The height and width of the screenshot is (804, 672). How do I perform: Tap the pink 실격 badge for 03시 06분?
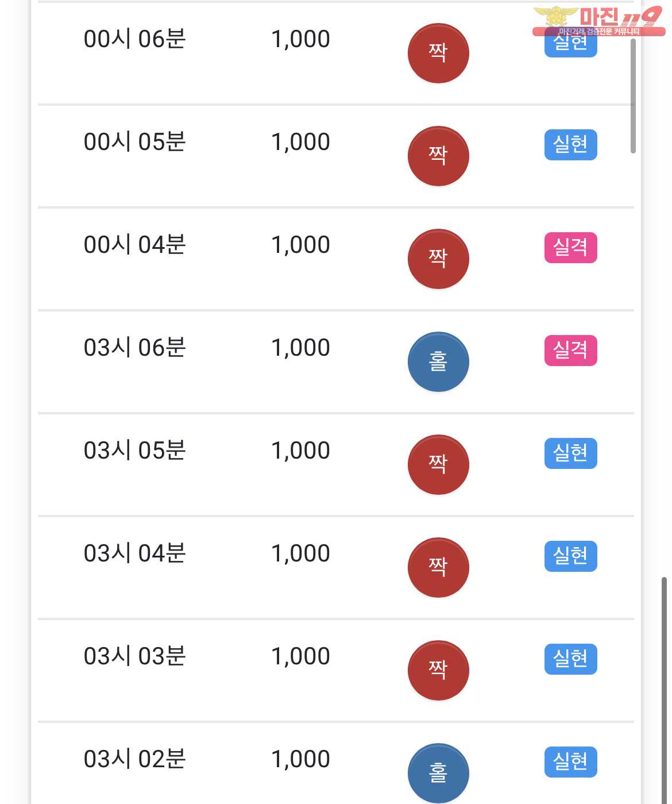tap(570, 351)
